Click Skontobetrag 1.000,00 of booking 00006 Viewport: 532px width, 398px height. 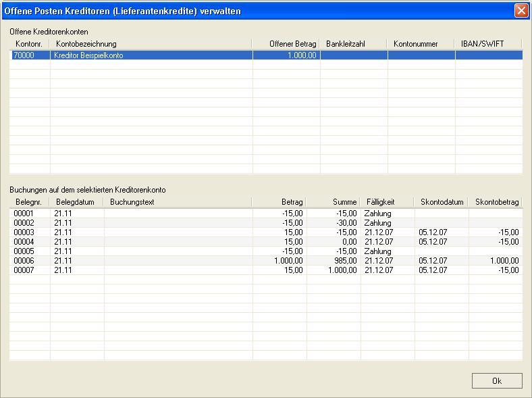[x=504, y=260]
